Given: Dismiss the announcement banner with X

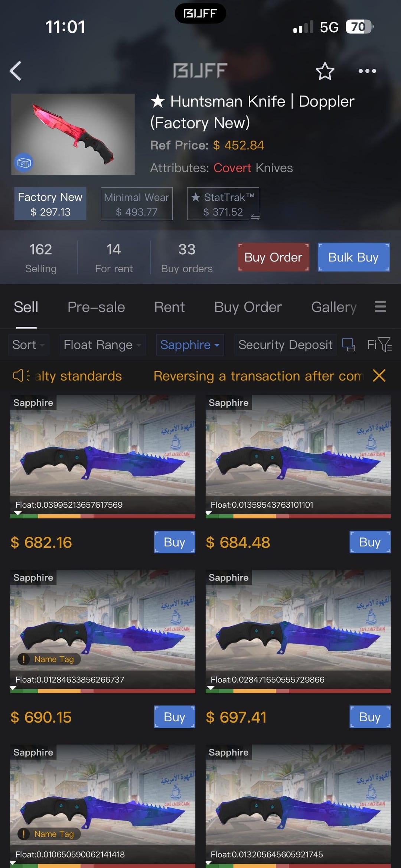Looking at the screenshot, I should pos(379,376).
